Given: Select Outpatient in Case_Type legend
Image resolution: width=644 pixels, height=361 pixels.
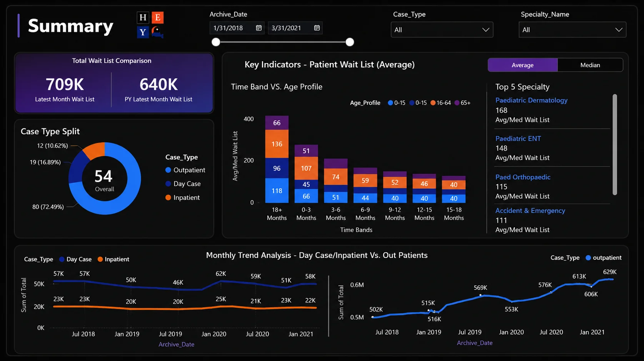Looking at the screenshot, I should coord(185,170).
